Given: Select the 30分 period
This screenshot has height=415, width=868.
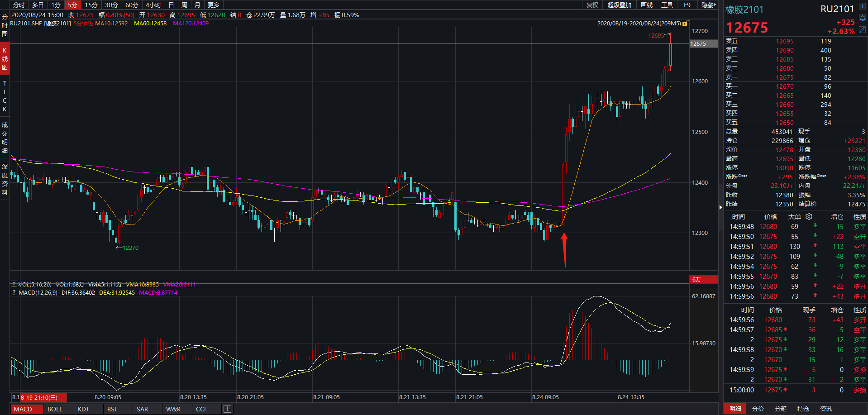Looking at the screenshot, I should pos(111,5).
